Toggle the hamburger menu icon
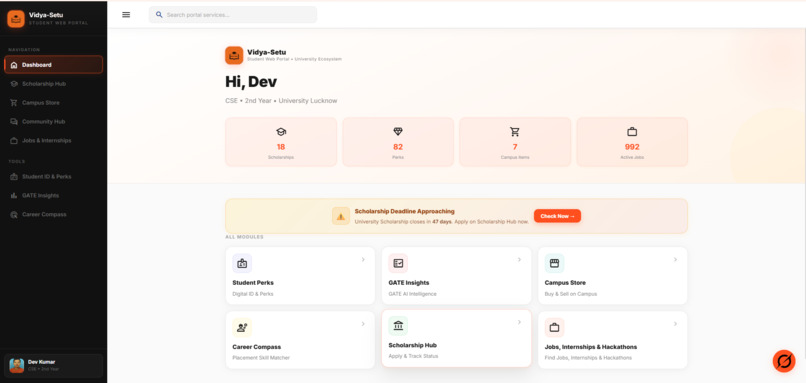Image resolution: width=806 pixels, height=383 pixels. (x=126, y=14)
